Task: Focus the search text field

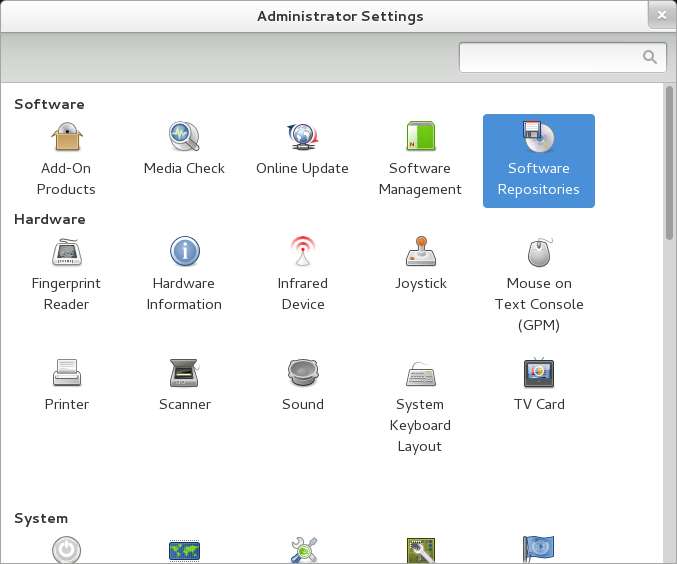Action: (x=563, y=57)
